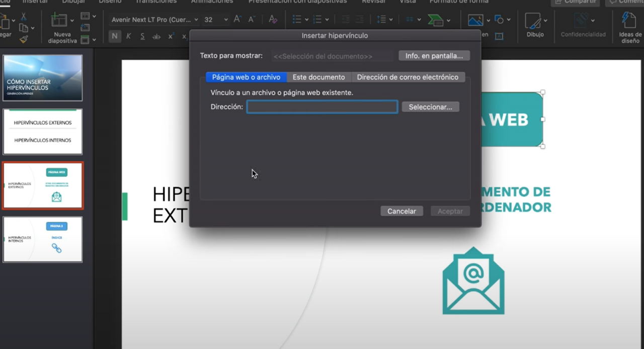This screenshot has height=349, width=644.
Task: Increase font size with the large A icon
Action: pos(237,20)
